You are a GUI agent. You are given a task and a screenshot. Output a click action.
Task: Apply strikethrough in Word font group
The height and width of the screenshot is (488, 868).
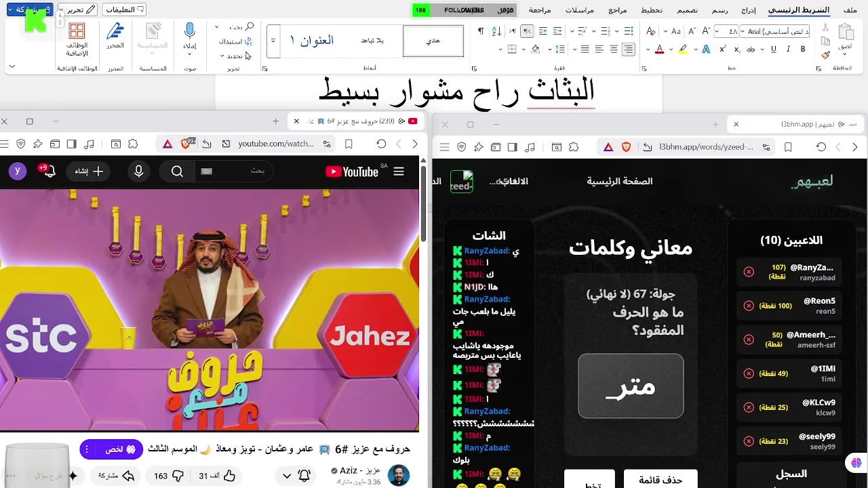(752, 49)
